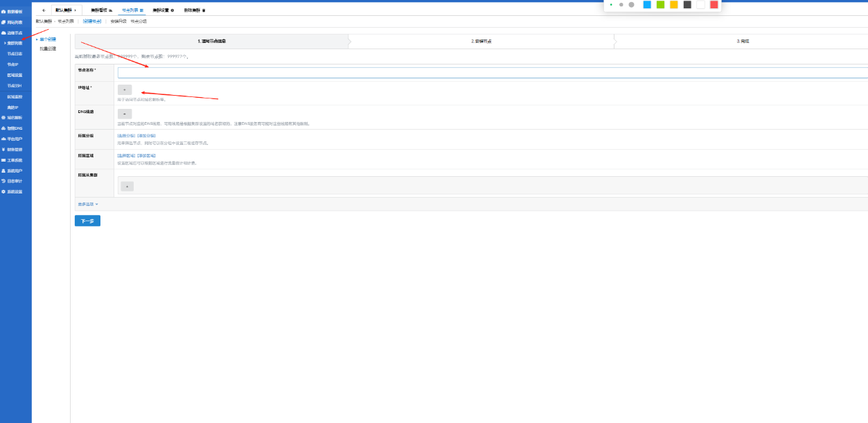This screenshot has height=423, width=868.
Task: Switch to the 集群看板 tab
Action: pyautogui.click(x=102, y=10)
